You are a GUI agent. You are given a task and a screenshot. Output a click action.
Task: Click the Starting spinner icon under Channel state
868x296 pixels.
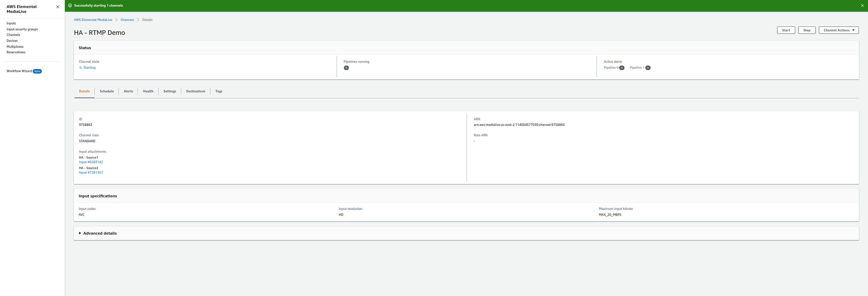(81, 68)
